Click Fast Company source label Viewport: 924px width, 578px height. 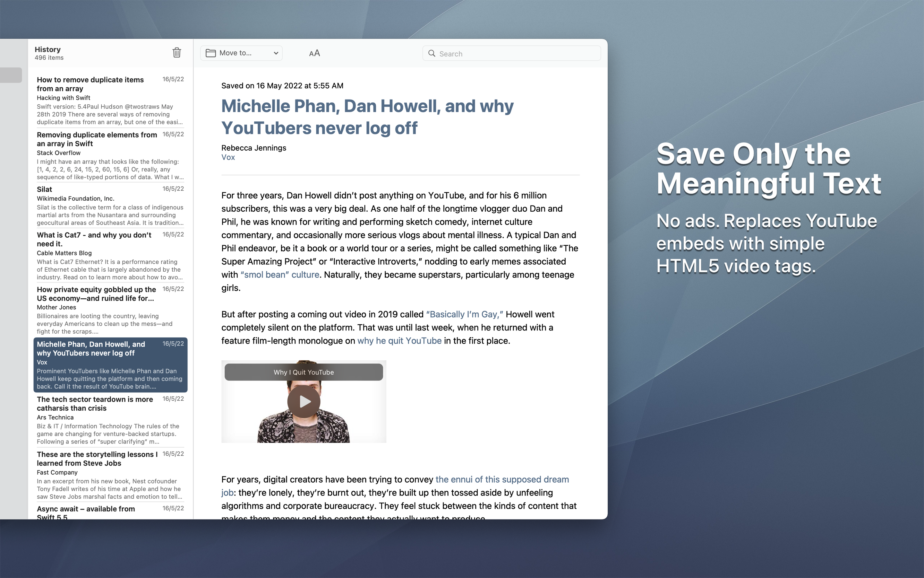[57, 472]
